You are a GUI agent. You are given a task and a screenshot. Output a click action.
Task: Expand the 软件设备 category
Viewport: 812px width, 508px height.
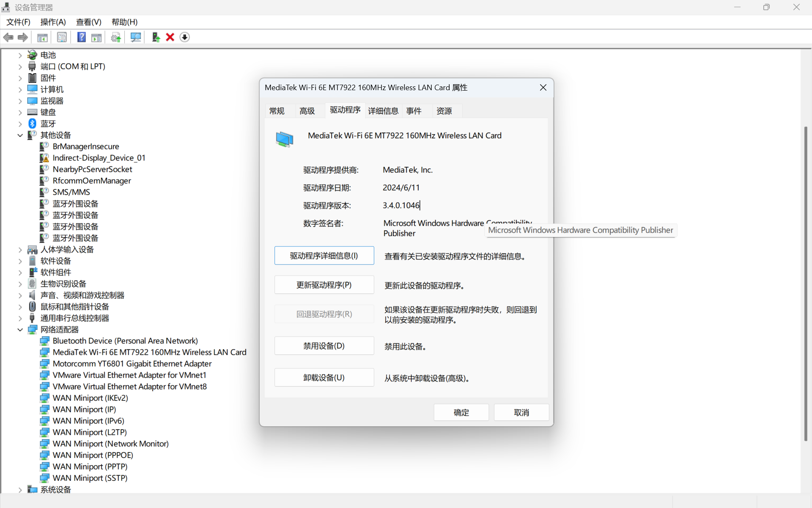(20, 261)
